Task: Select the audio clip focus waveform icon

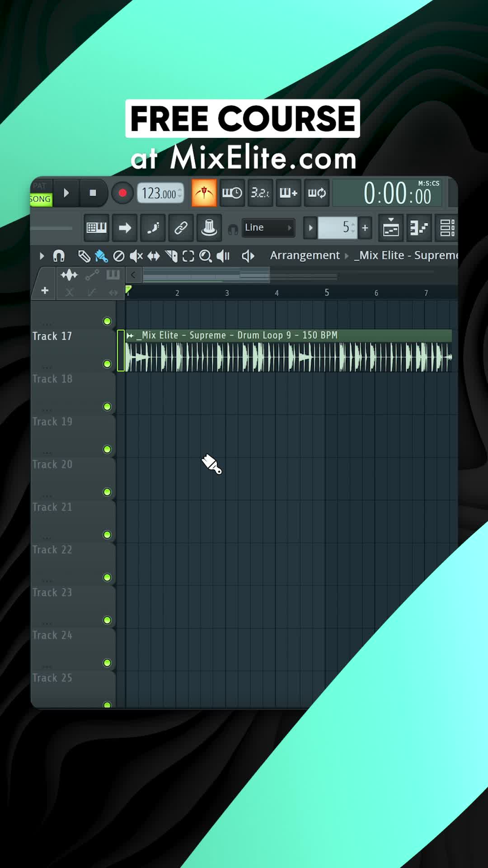Action: (x=69, y=275)
